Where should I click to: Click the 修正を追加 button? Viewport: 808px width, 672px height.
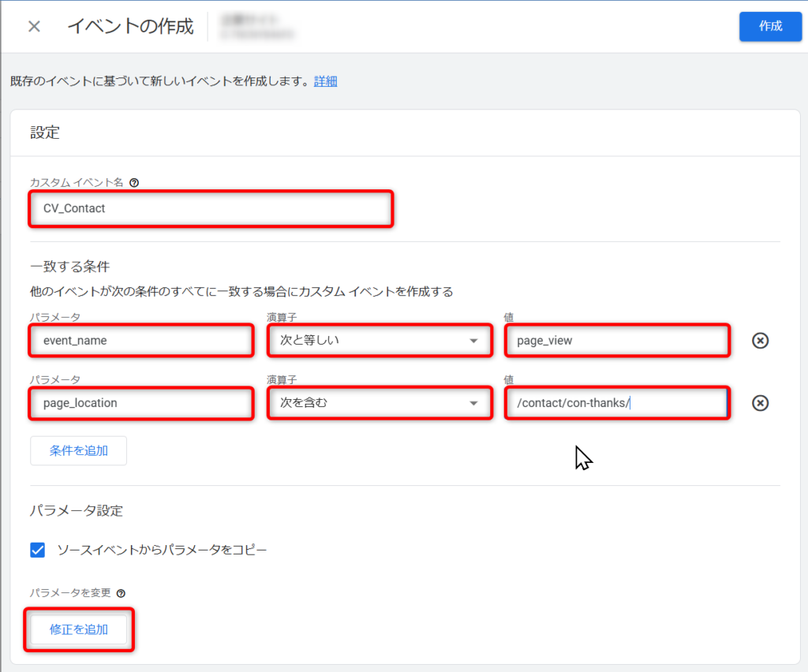coord(79,629)
